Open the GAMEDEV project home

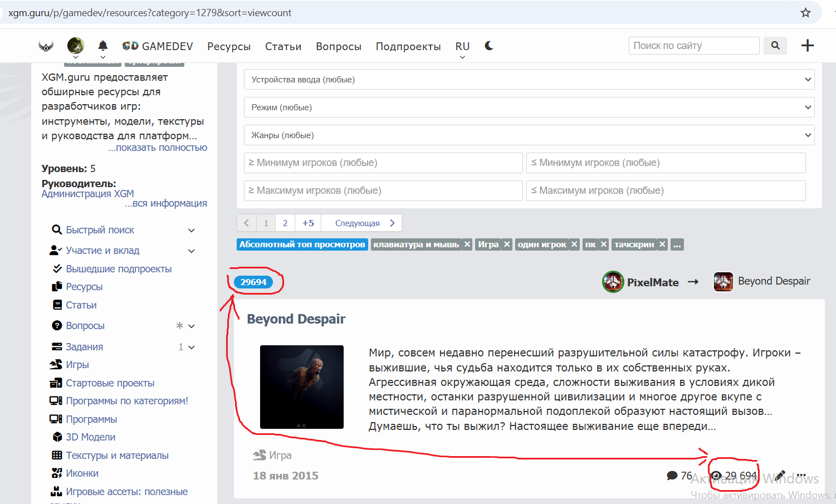click(x=158, y=46)
